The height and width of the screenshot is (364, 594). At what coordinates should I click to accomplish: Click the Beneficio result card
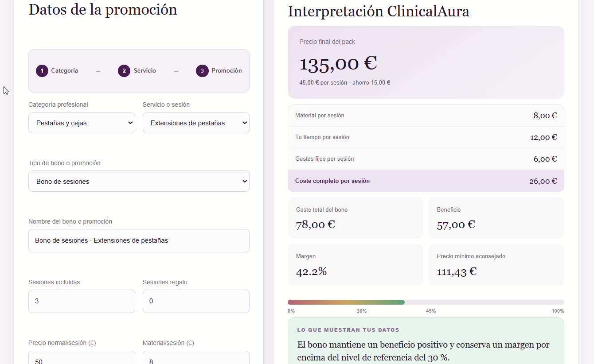[496, 218]
